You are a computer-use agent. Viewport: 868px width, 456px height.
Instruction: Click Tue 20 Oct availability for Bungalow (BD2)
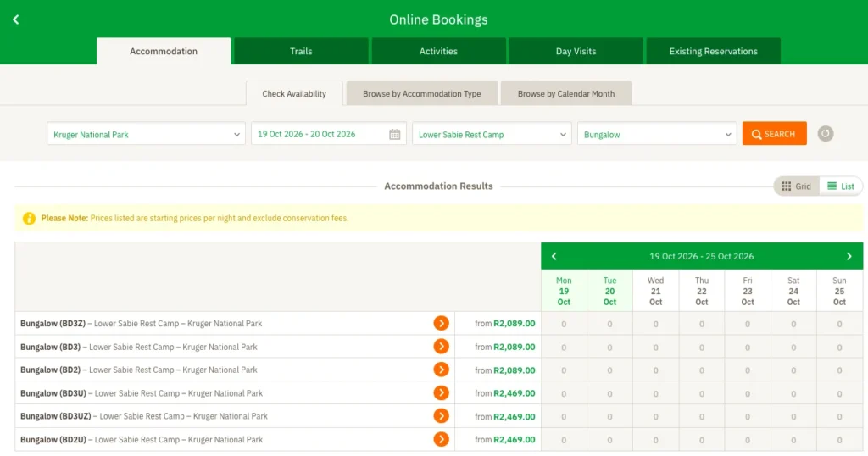pos(609,370)
